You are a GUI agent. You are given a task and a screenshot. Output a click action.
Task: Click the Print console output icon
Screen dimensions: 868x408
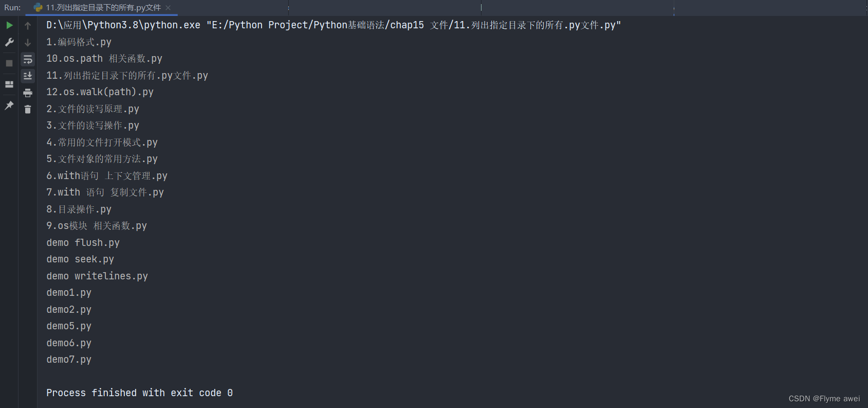[28, 93]
